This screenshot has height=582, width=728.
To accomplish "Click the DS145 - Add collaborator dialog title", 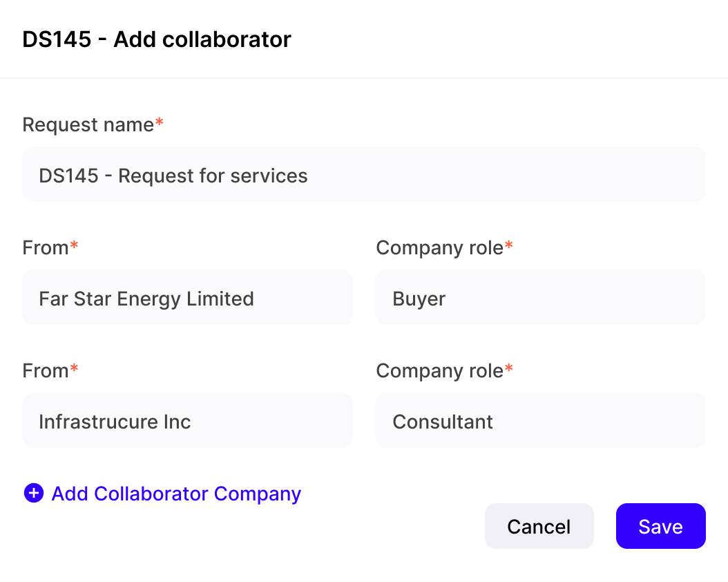I will coord(157,39).
